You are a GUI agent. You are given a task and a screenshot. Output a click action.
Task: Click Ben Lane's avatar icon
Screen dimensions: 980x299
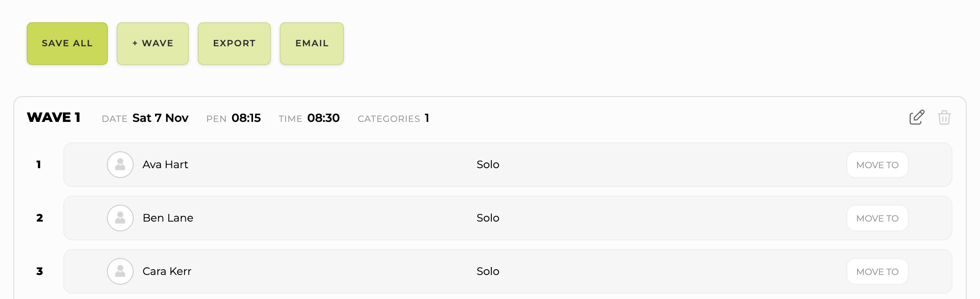[x=120, y=218]
